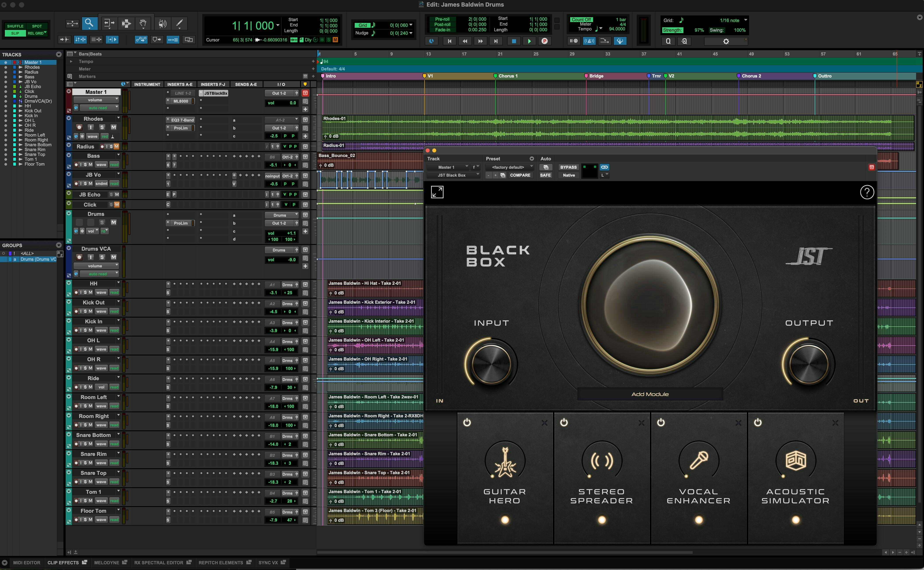Choose the Selector waveform tool
Image resolution: width=924 pixels, height=570 pixels.
[x=126, y=23]
